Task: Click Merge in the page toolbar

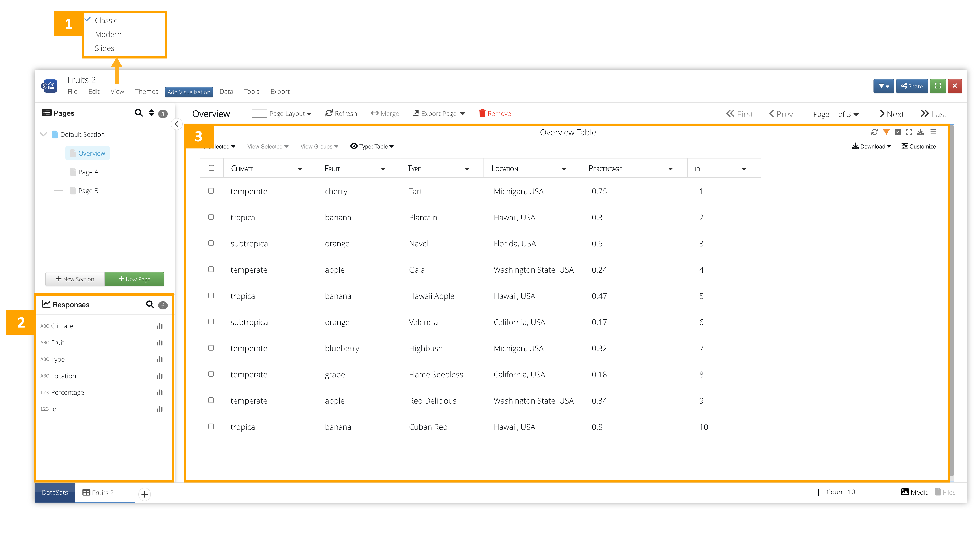Action: [385, 113]
